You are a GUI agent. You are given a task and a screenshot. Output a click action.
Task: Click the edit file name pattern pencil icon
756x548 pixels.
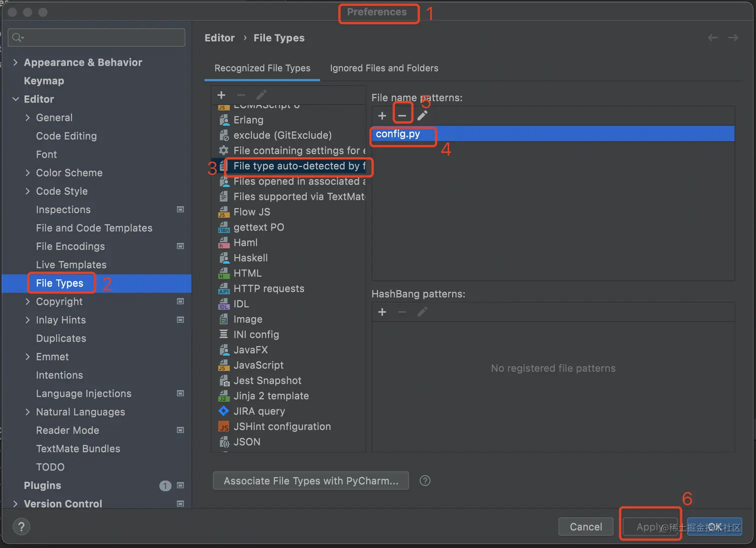click(x=422, y=116)
